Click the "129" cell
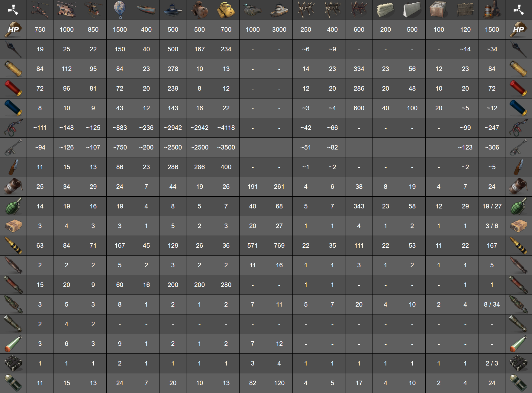The width and height of the screenshot is (532, 393). coord(173,246)
